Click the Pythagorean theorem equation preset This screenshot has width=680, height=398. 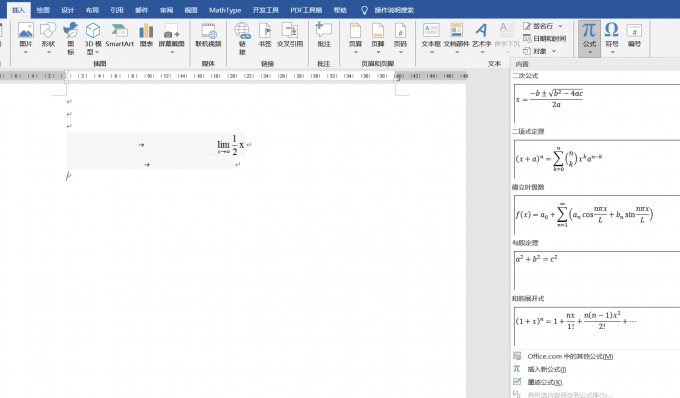pos(596,270)
